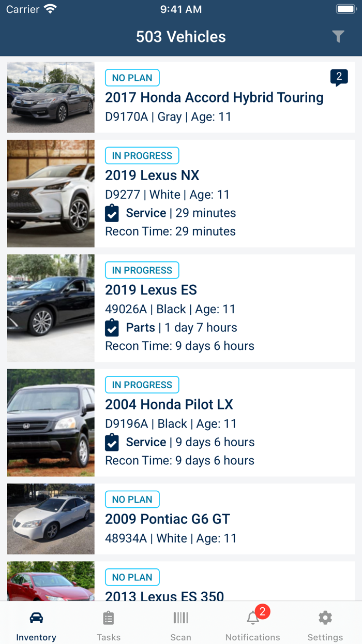Open the 2017 Honda Accord Hybrid Touring listing
362x644 pixels.
(214, 97)
